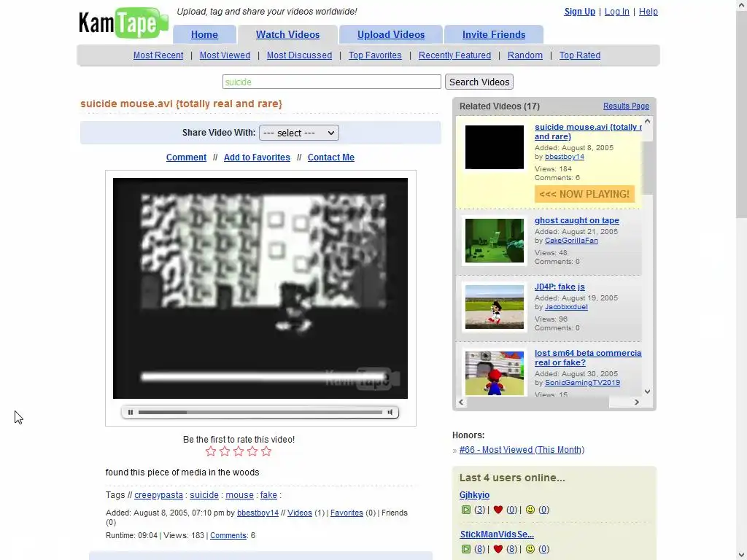
Task: Rate the video four stars
Action: pos(252,451)
